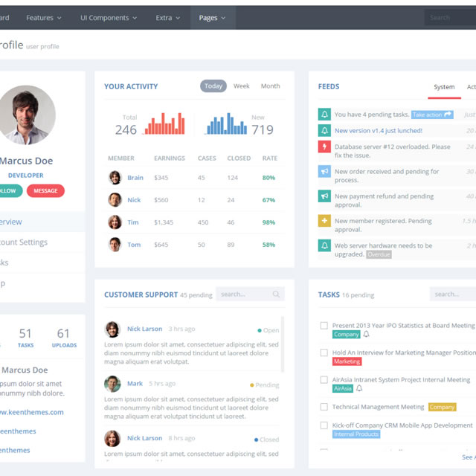The width and height of the screenshot is (476, 476).
Task: Check the AirAsia Intranet System Project task
Action: click(324, 380)
